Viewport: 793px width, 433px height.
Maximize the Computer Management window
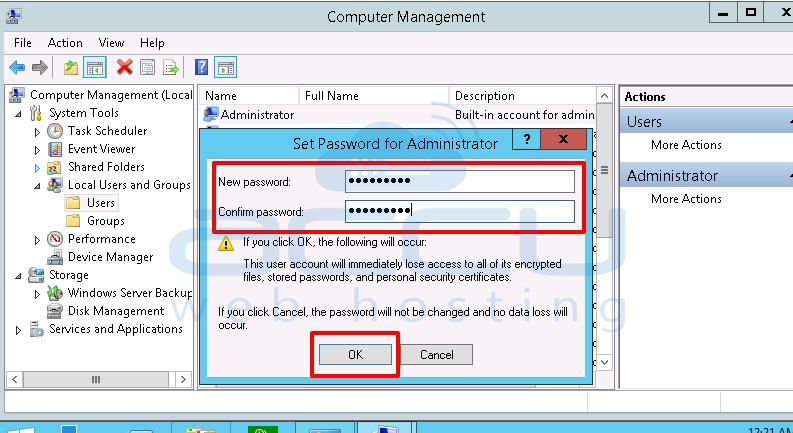pyautogui.click(x=751, y=13)
